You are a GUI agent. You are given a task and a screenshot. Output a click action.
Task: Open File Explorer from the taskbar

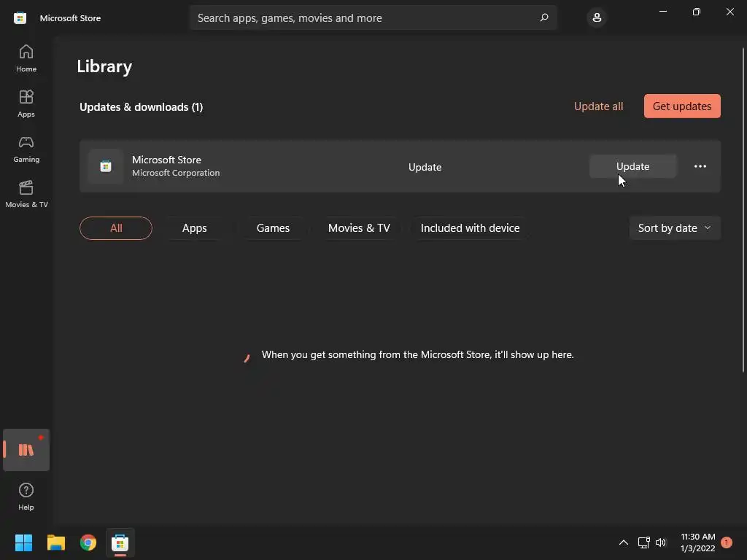(x=55, y=542)
